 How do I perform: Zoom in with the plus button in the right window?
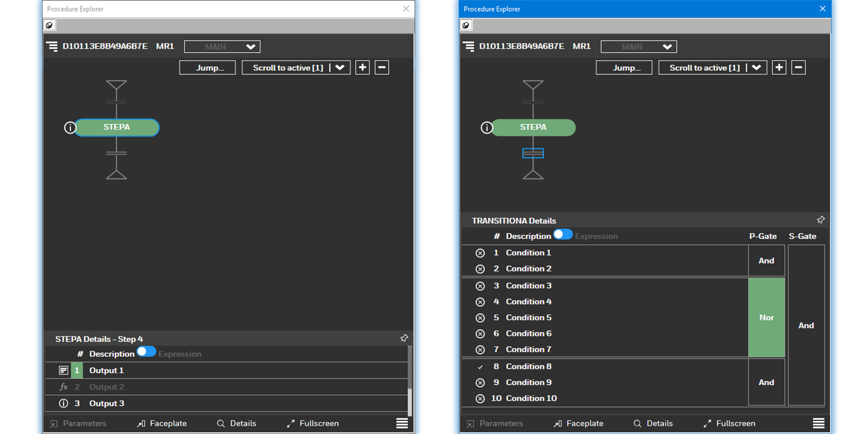[x=779, y=67]
